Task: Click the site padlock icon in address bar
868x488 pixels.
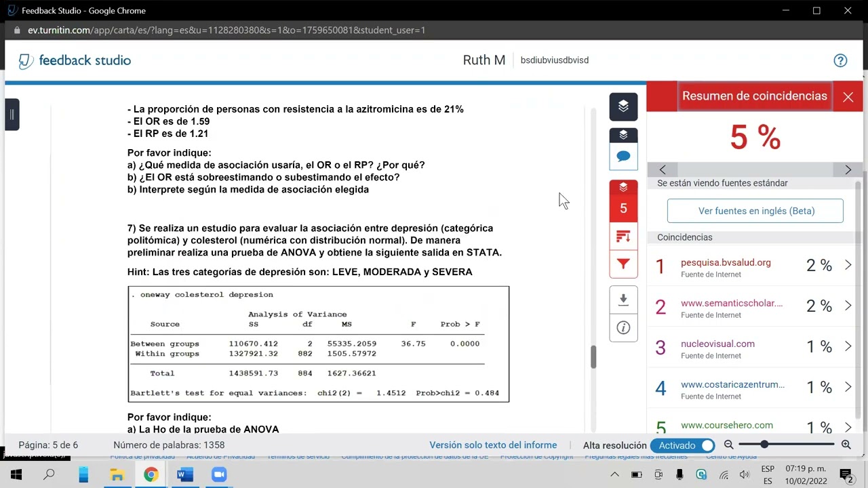Action: (17, 30)
